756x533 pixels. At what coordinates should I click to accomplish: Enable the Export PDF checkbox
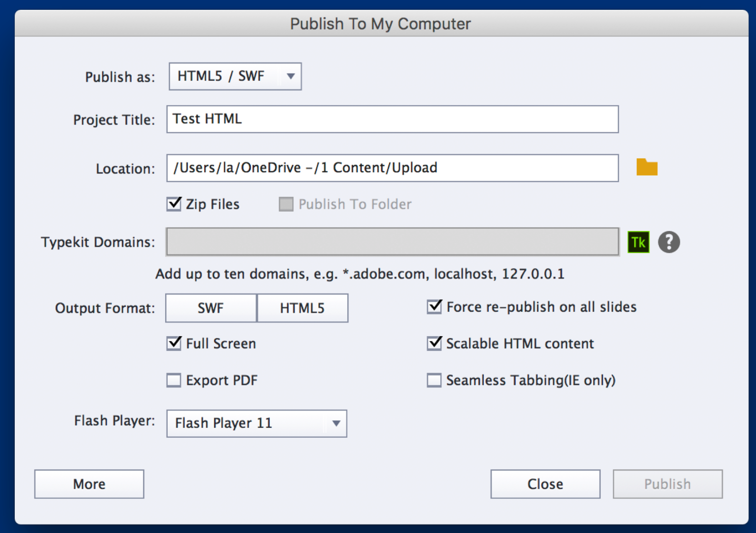click(x=174, y=380)
